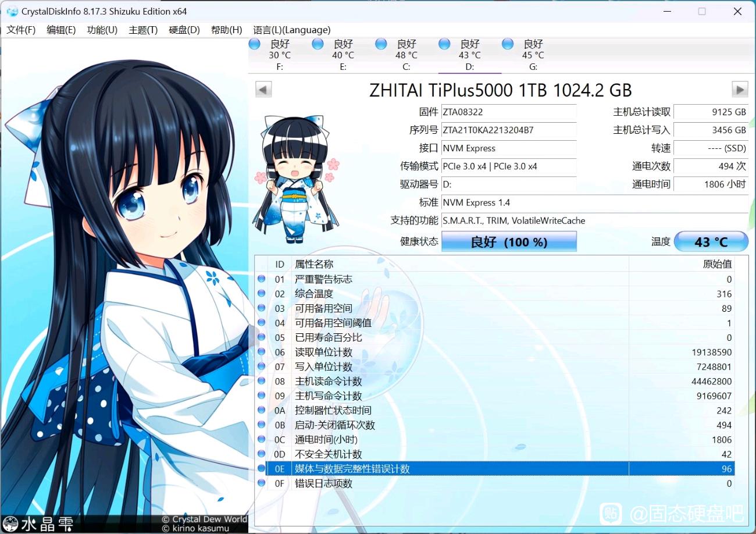Open the 功能(U) menu
Screen dimensions: 756x534
coord(102,30)
